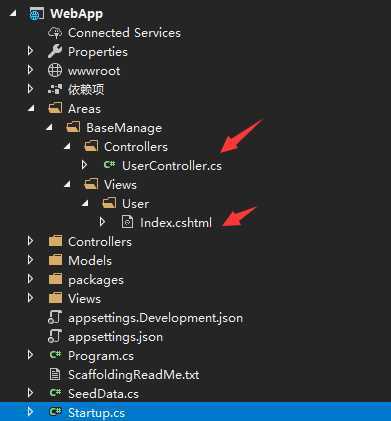Viewport: 391px width, 421px height.
Task: Expand the UserController.cs node arrow
Action: coord(84,165)
